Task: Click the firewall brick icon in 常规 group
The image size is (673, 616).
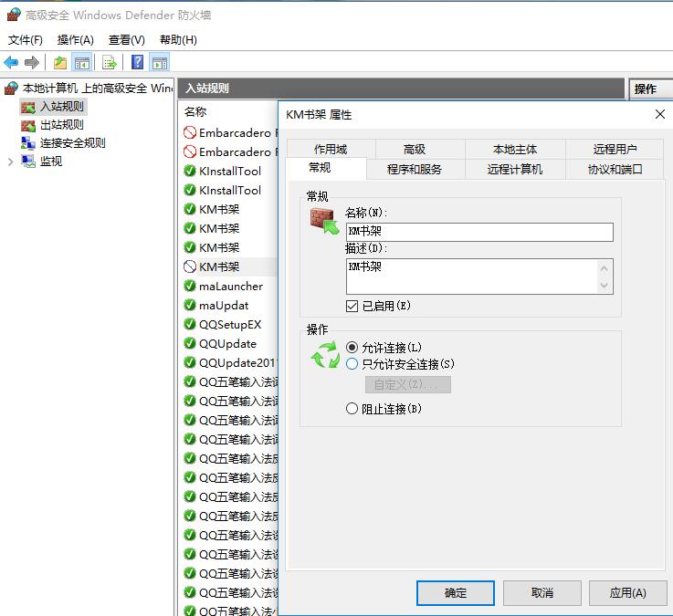Action: click(x=324, y=221)
